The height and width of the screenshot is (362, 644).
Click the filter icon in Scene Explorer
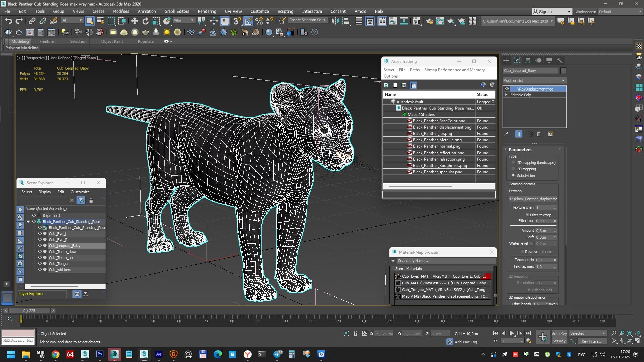[x=81, y=200]
